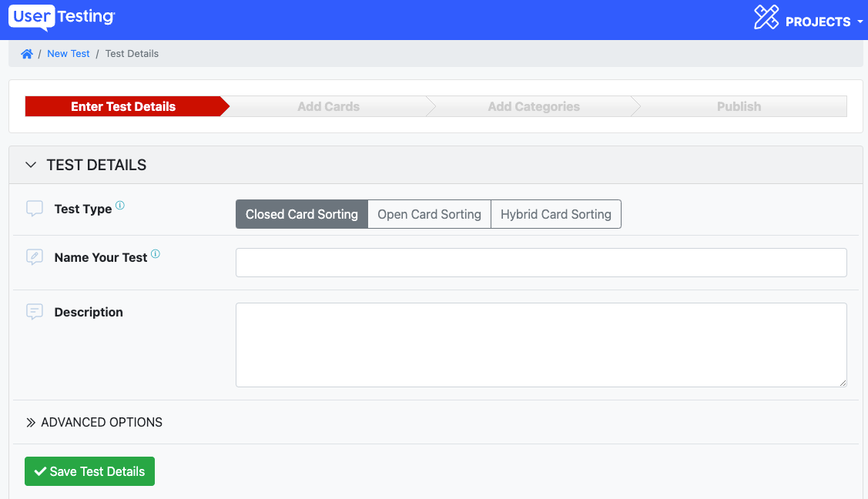Select the Enter Test Details progress segment

click(x=123, y=105)
